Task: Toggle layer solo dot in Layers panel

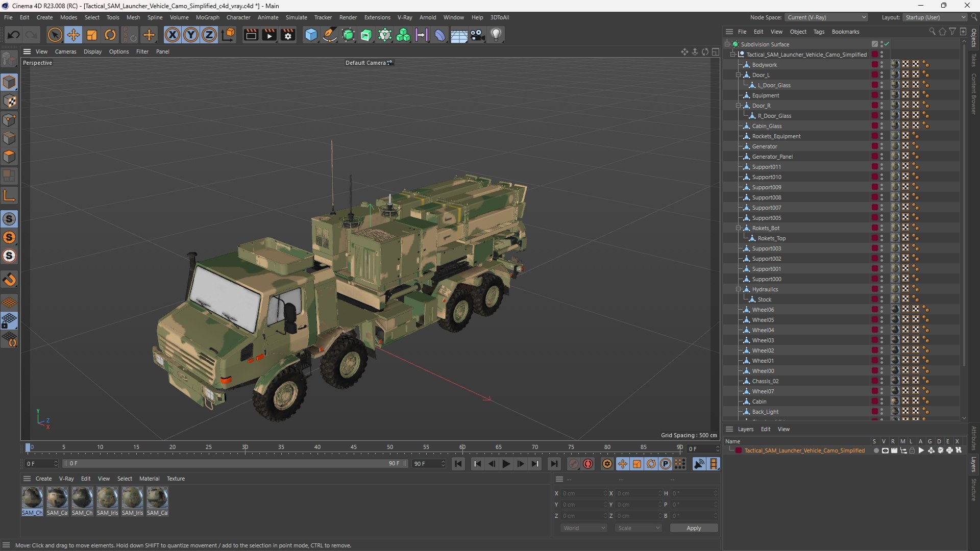Action: pos(876,450)
